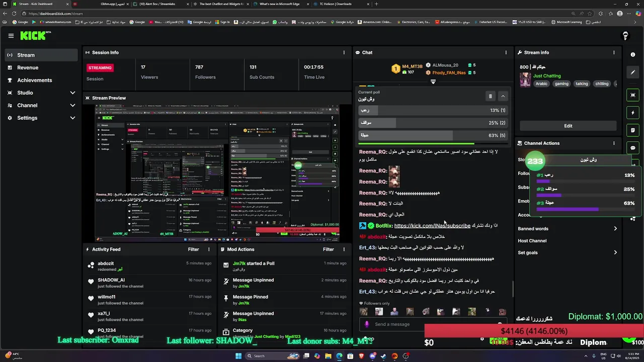
Task: Click the Just Chatting category link
Action: click(546, 76)
